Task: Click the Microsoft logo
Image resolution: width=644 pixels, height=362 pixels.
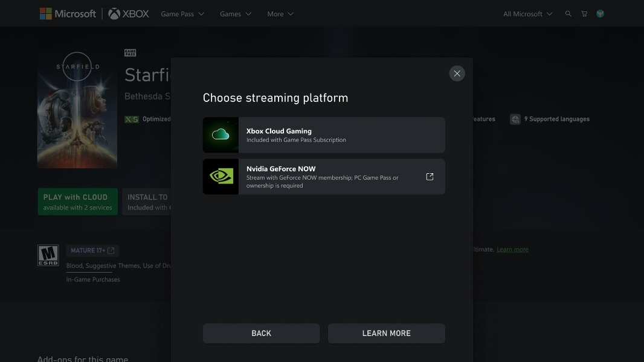Action: [68, 13]
